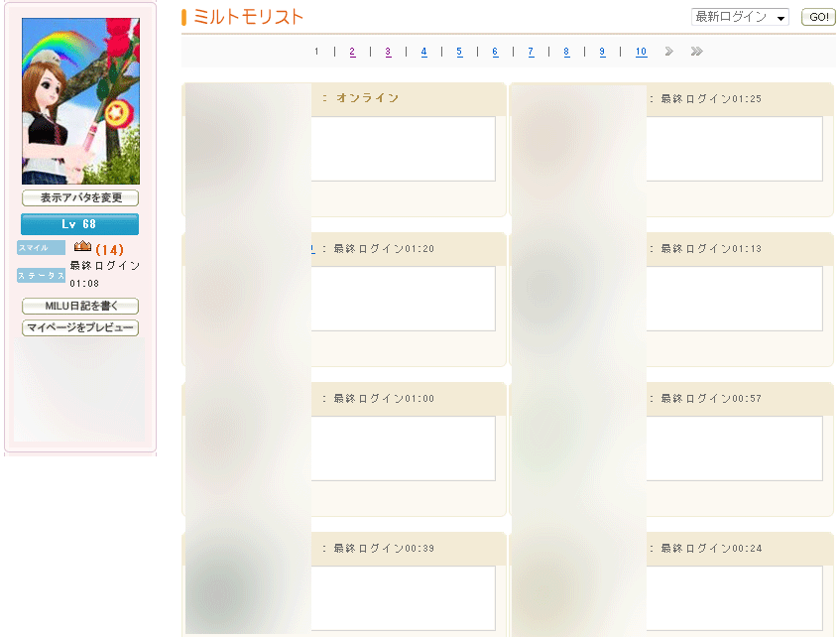Open マイページをプレビュー button
The width and height of the screenshot is (840, 637).
80,328
